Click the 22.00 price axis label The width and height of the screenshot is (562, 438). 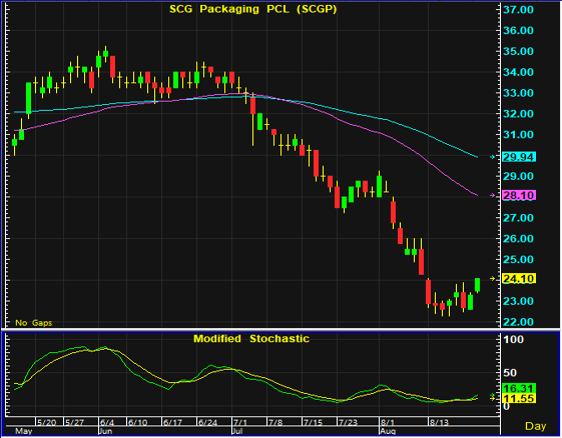pos(518,322)
